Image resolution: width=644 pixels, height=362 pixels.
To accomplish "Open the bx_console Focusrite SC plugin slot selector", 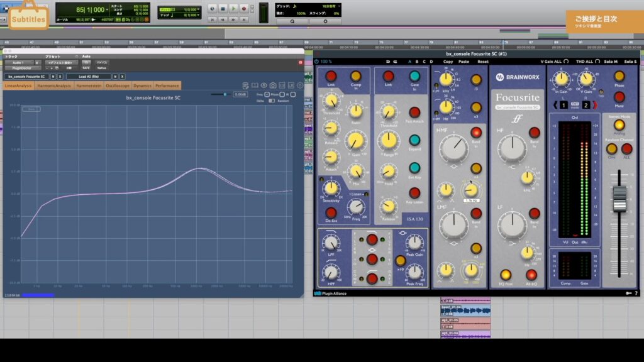I will [x=26, y=77].
